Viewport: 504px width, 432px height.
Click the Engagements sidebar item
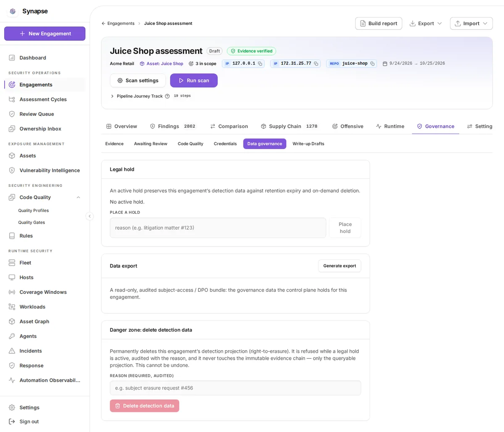coord(45,84)
